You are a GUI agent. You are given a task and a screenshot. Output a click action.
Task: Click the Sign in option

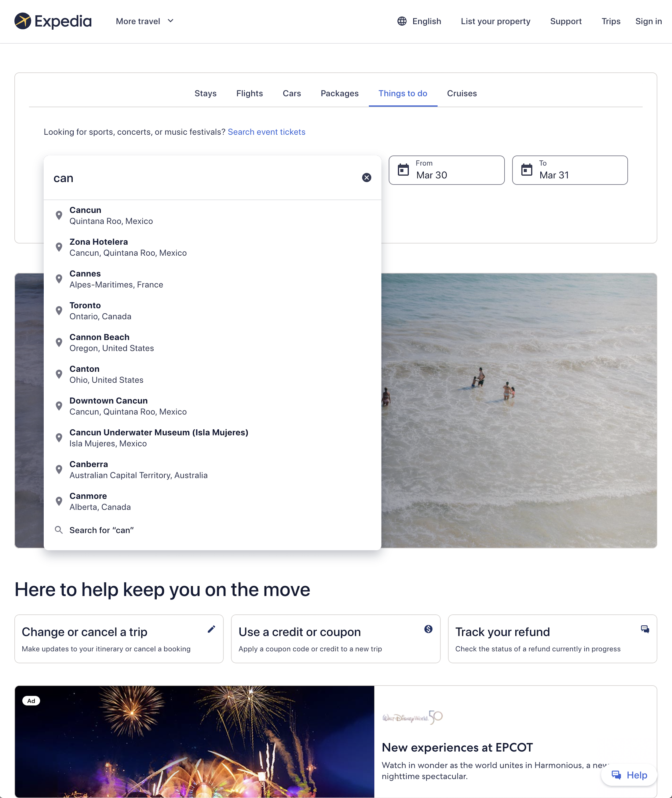[648, 22]
